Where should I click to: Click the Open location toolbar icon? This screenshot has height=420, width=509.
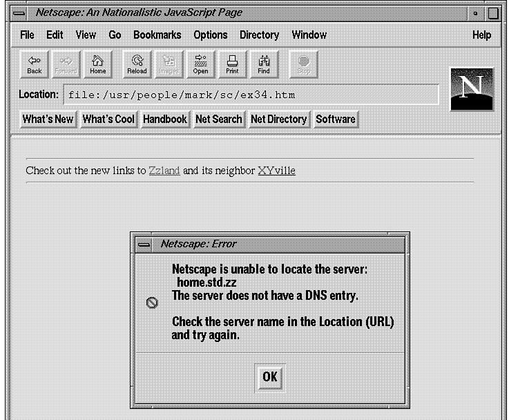tap(200, 64)
